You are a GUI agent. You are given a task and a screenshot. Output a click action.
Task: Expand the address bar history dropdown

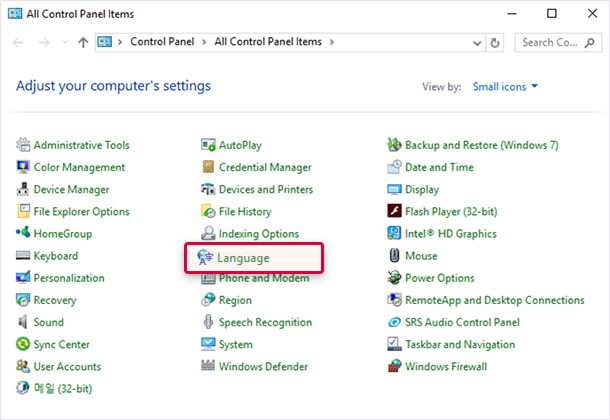(x=477, y=43)
